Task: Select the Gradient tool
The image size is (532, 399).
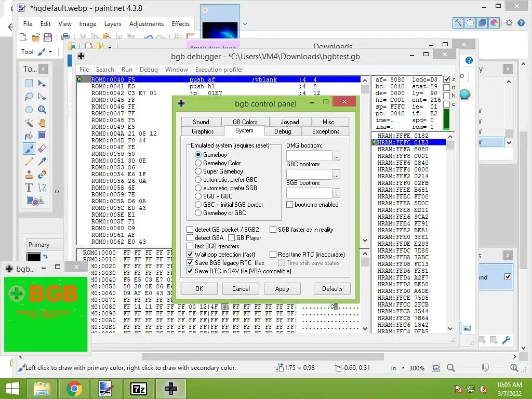Action: click(x=42, y=136)
